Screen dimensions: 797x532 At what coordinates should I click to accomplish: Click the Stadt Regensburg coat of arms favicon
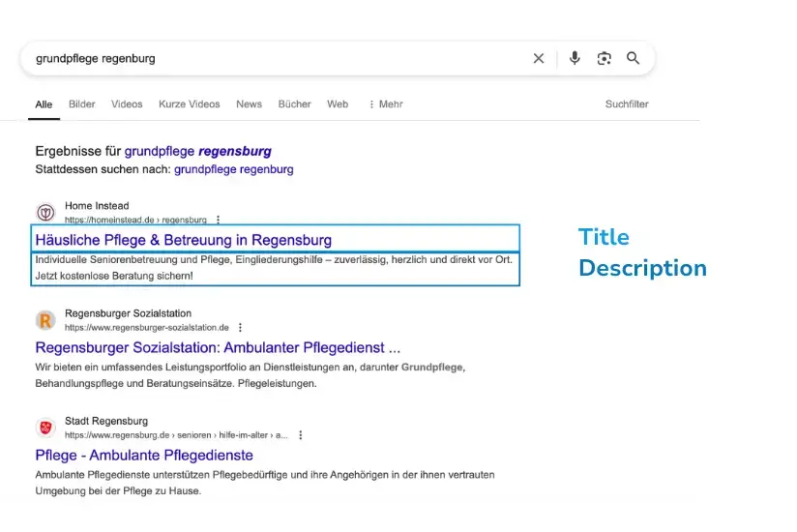[45, 428]
